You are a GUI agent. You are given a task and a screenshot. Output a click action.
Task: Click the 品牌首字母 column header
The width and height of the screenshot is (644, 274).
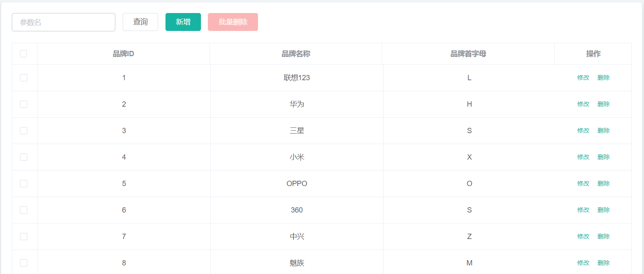(468, 54)
